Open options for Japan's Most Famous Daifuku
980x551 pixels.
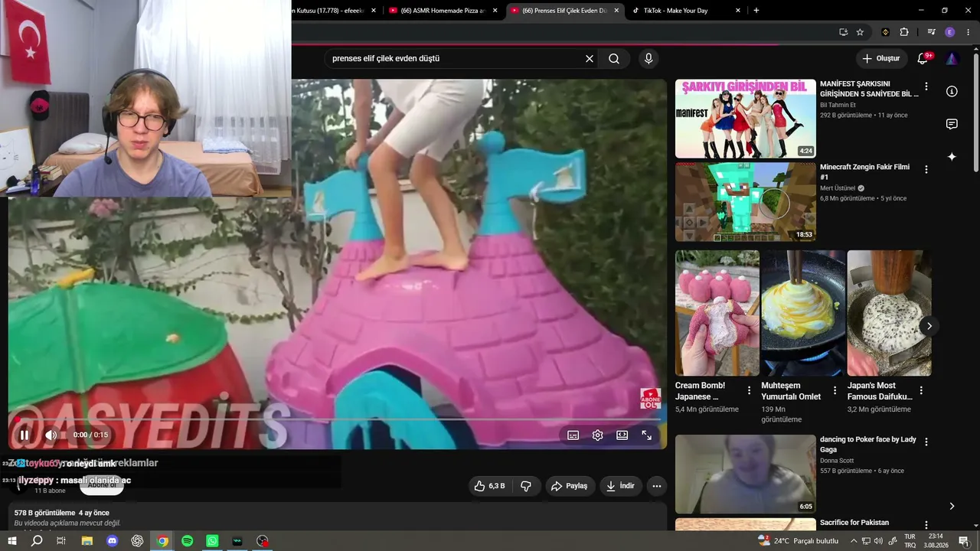pos(921,390)
